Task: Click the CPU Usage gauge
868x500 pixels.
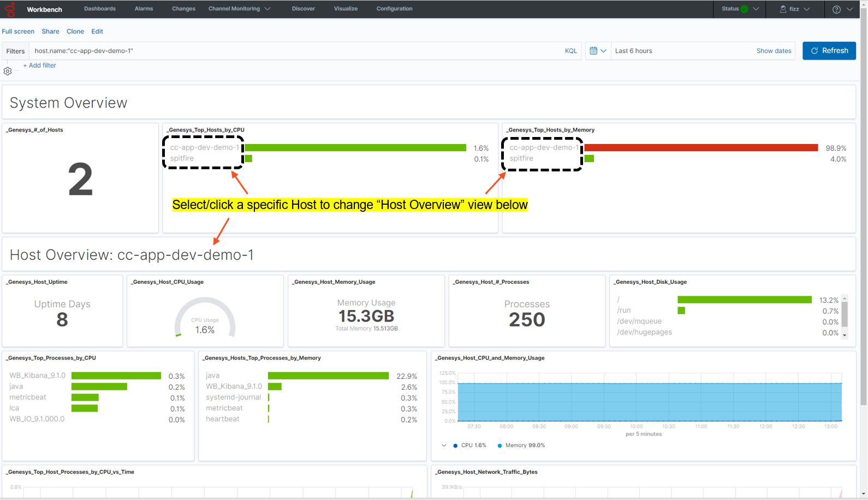Action: click(x=205, y=318)
